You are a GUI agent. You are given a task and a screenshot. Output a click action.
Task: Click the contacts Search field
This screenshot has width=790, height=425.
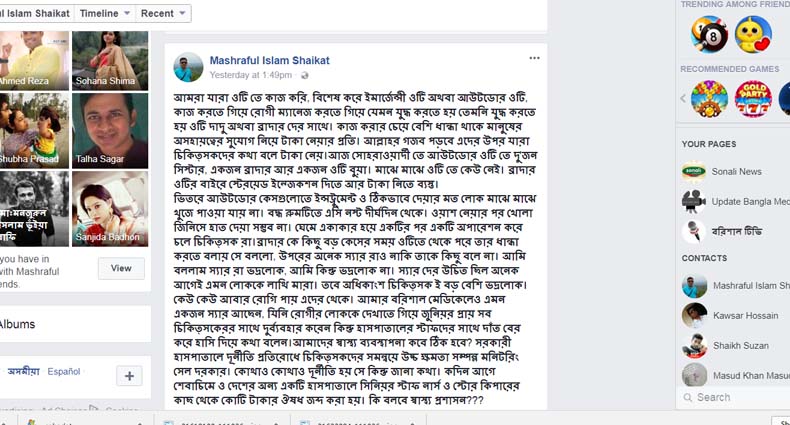tap(735, 397)
